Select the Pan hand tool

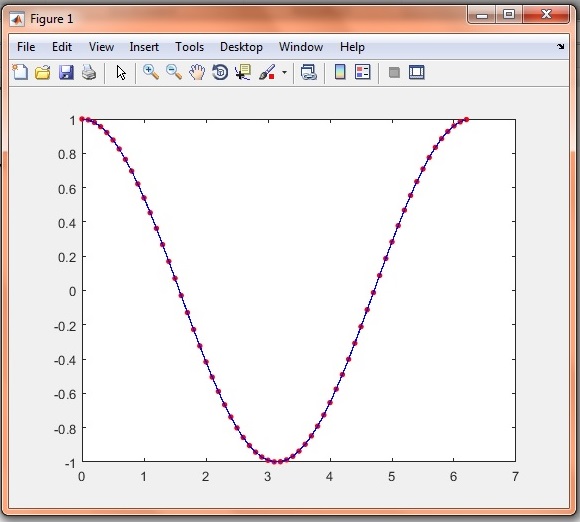click(197, 72)
